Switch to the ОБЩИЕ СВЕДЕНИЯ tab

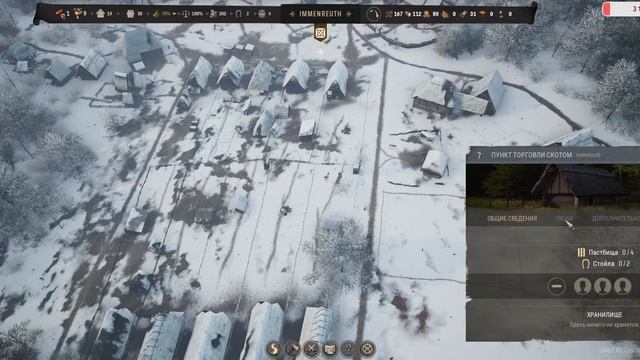pos(512,219)
